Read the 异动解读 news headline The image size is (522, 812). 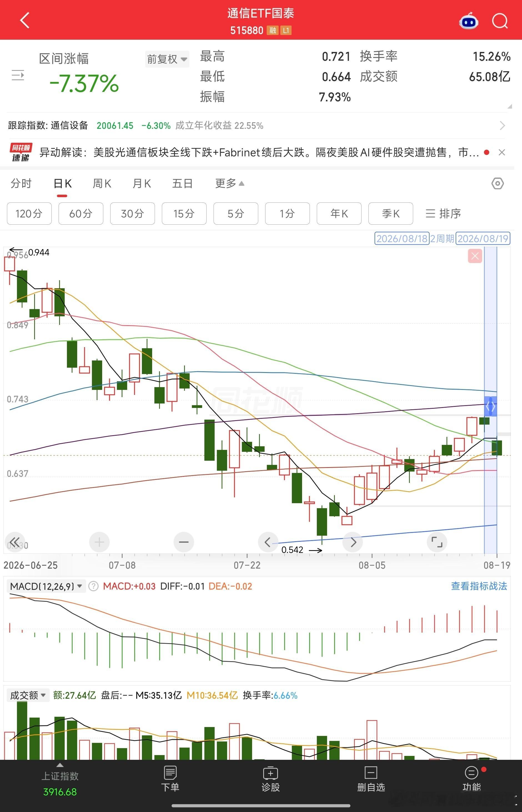coord(259,152)
